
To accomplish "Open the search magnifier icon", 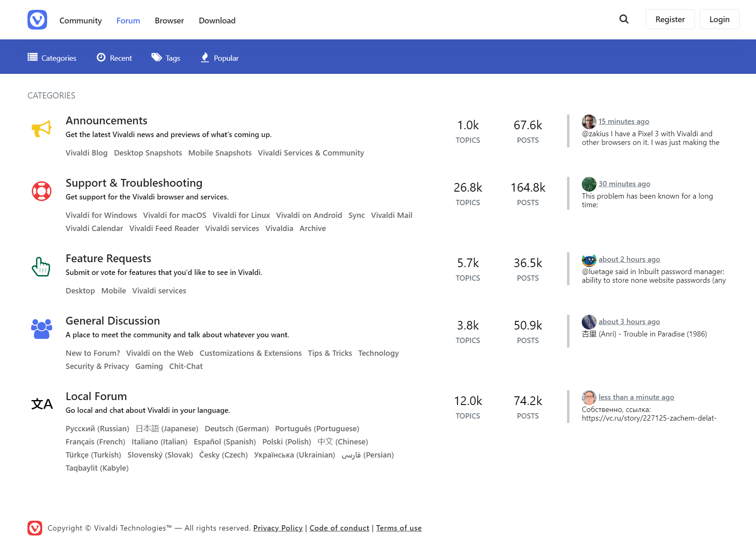I will tap(624, 19).
